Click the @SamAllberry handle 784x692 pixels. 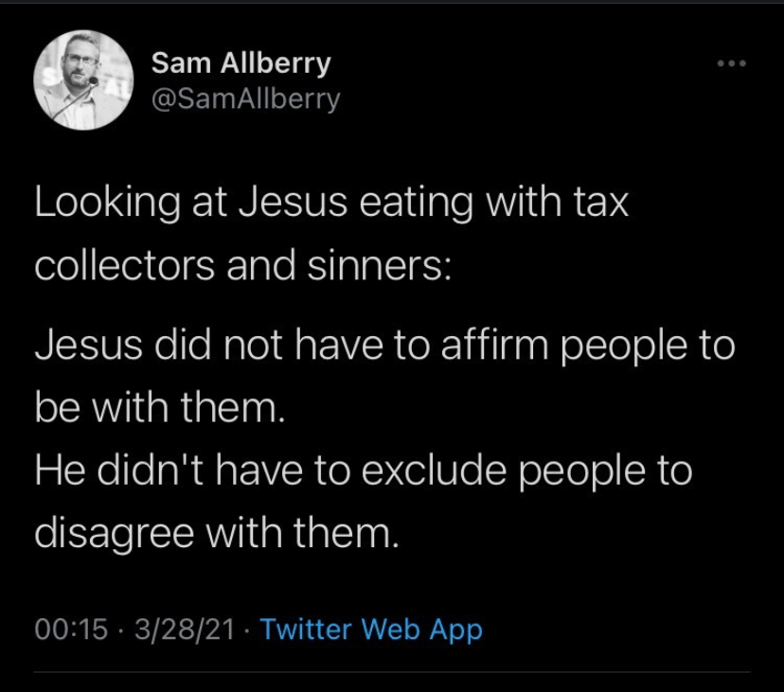246,98
